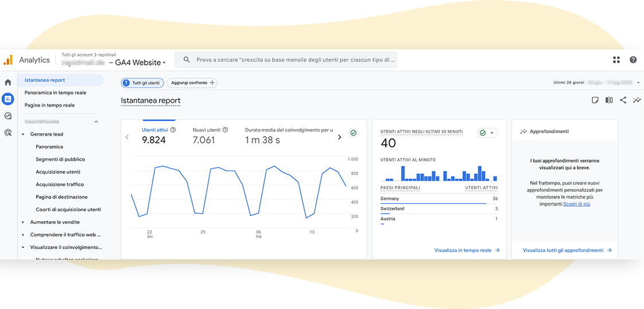Open the Insights sparkline icon
The height and width of the screenshot is (309, 644).
(x=637, y=100)
